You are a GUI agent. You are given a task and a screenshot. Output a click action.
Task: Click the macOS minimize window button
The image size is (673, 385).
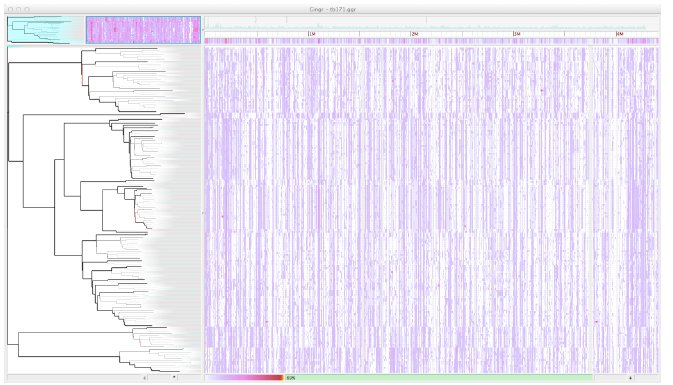click(x=19, y=9)
